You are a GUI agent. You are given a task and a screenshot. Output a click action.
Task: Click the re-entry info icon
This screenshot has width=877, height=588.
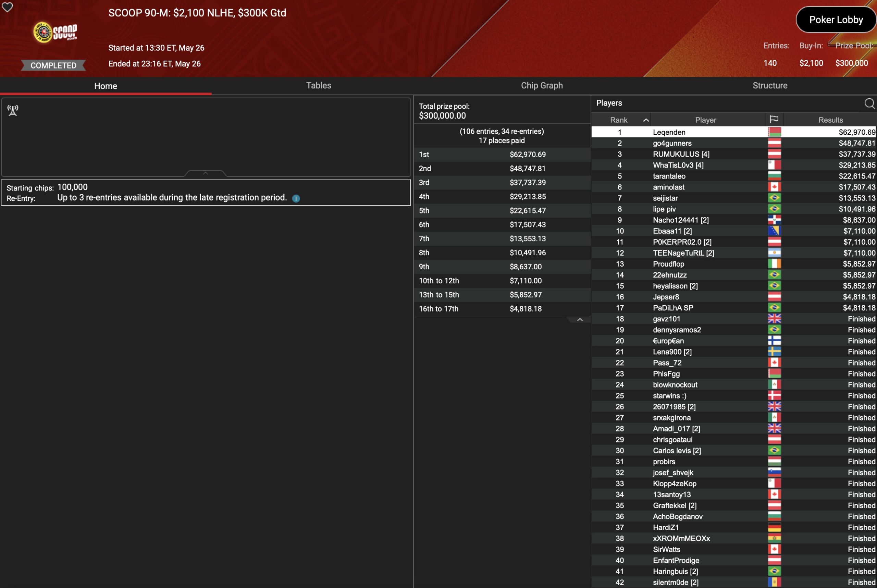296,198
